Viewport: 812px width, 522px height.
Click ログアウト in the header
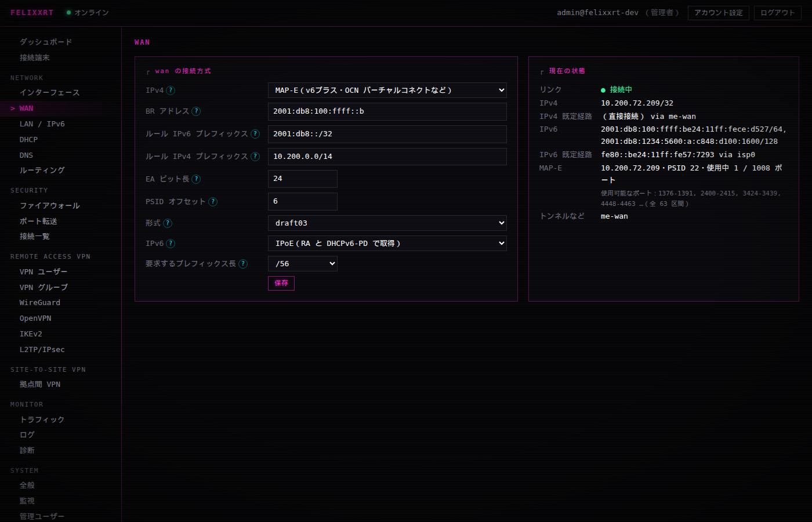point(778,13)
